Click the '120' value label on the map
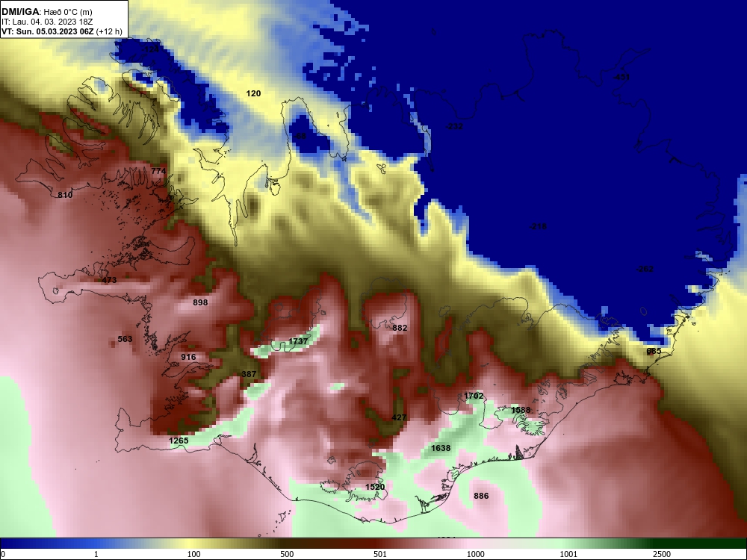The image size is (747, 560). coord(253,93)
